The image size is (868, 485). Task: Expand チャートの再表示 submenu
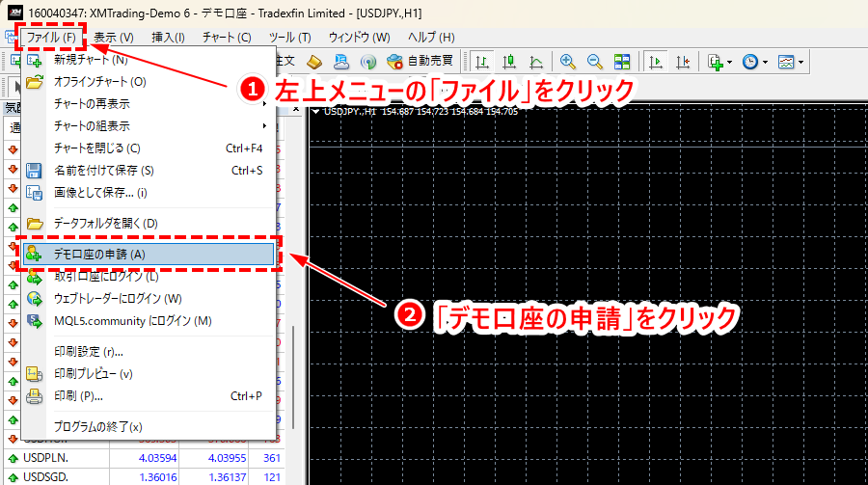[x=149, y=104]
